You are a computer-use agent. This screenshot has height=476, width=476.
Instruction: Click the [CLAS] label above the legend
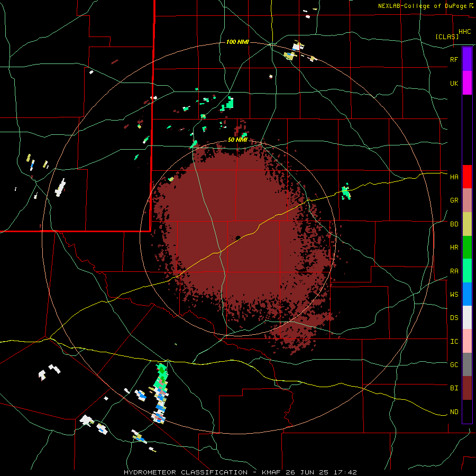coord(447,36)
